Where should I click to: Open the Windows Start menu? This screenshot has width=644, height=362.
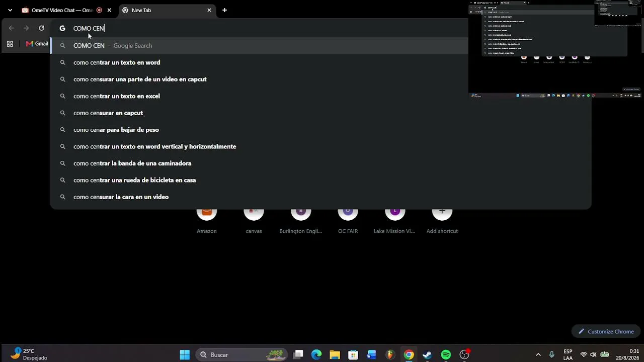coord(185,355)
